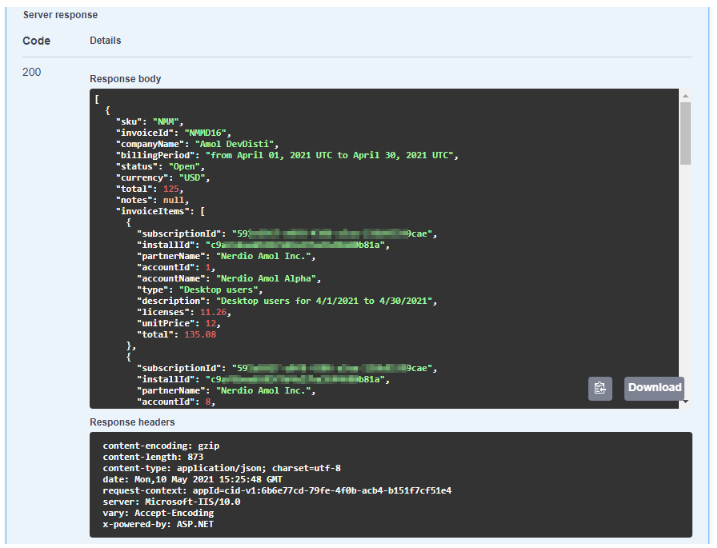Click the "Response headers" label
717x548 pixels.
pyautogui.click(x=132, y=422)
